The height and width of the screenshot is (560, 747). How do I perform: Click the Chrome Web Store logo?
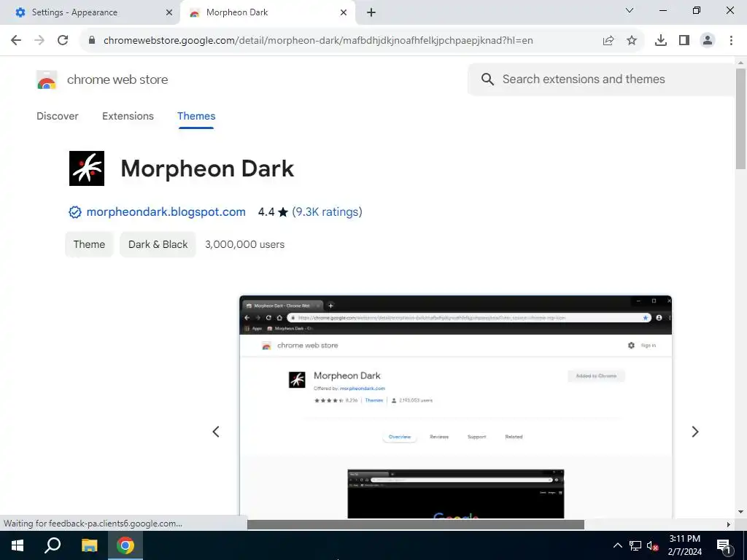coord(47,80)
